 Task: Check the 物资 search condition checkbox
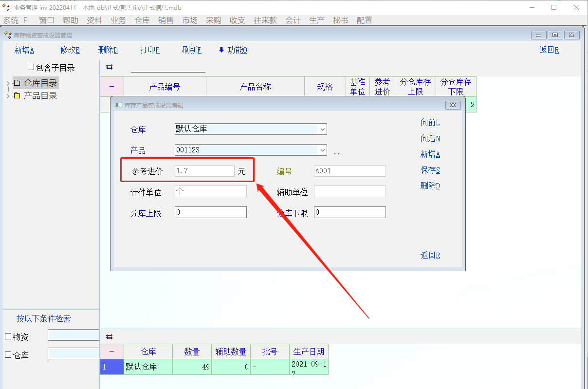[x=8, y=336]
